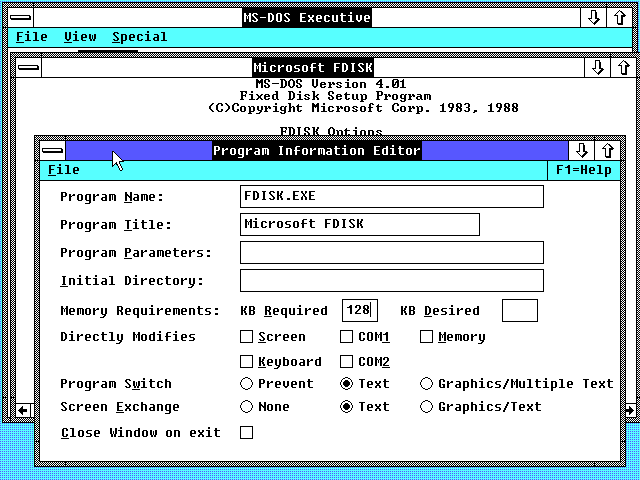Maximize Microsoft FDISK window with up arrow
This screenshot has height=480, width=640.
pos(623,67)
